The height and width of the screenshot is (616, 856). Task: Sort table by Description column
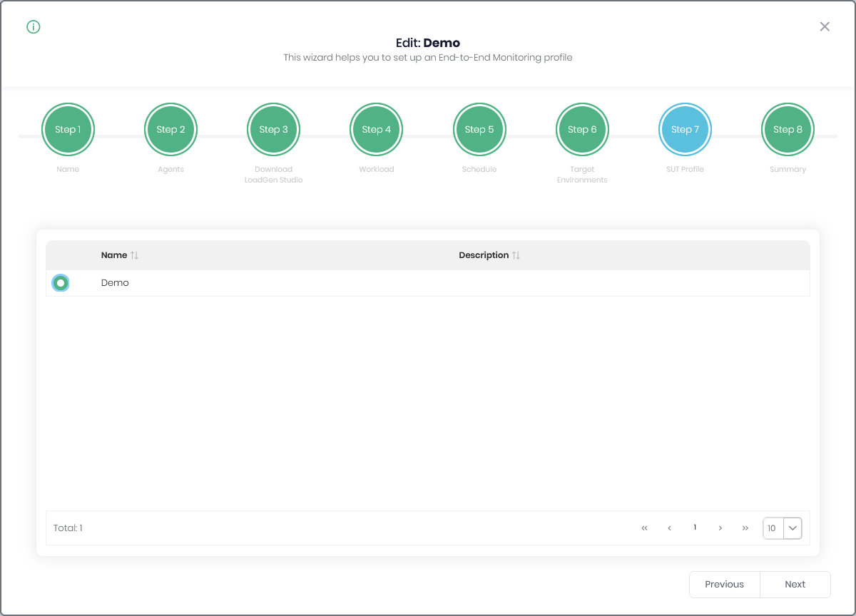(x=516, y=255)
